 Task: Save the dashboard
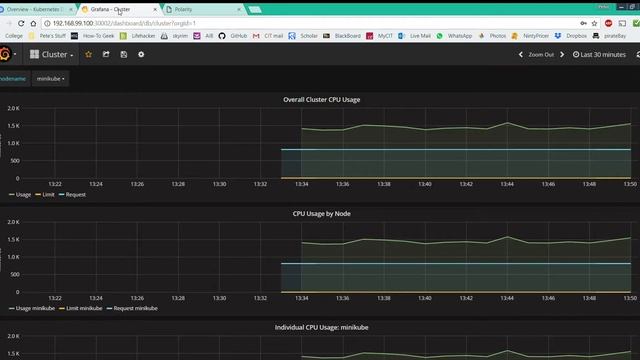124,54
